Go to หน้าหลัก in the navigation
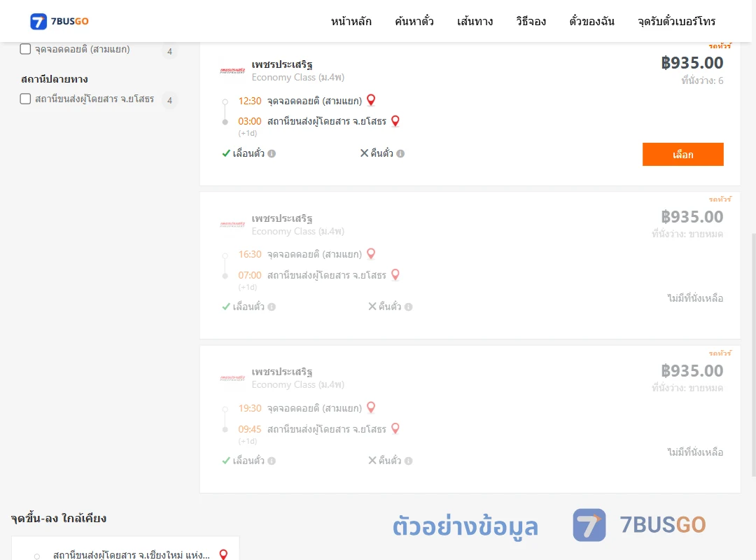The width and height of the screenshot is (756, 560). click(351, 21)
